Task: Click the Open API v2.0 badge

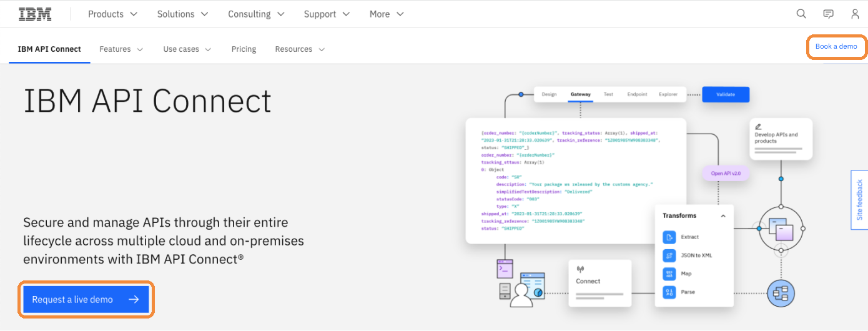Action: click(726, 174)
